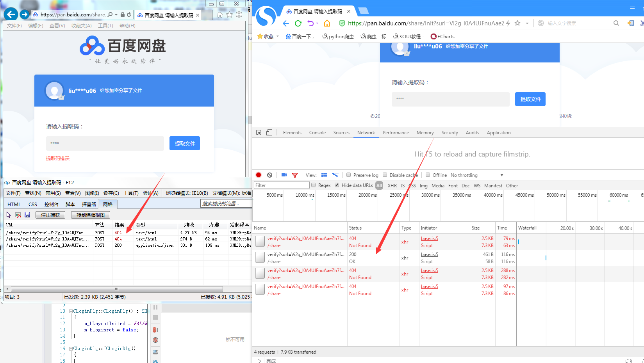Toggle waterfall overview view icon
Viewport: 644px width, 363px height.
335,175
